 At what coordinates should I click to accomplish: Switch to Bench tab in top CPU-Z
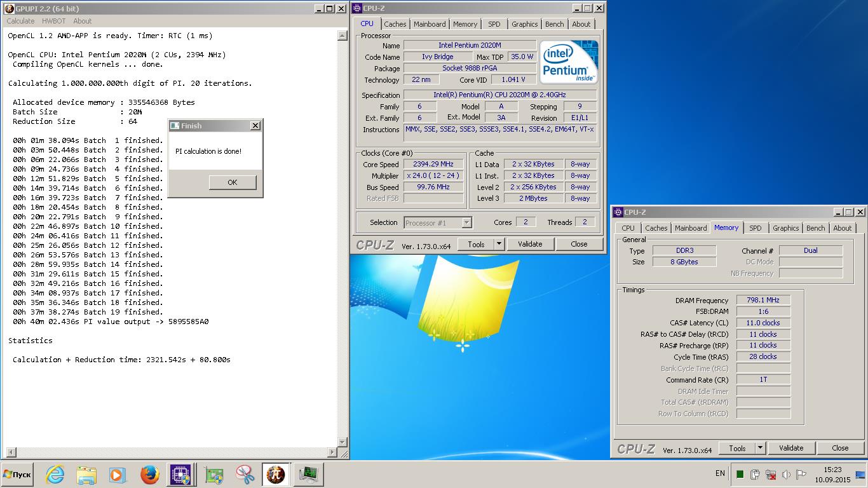555,24
